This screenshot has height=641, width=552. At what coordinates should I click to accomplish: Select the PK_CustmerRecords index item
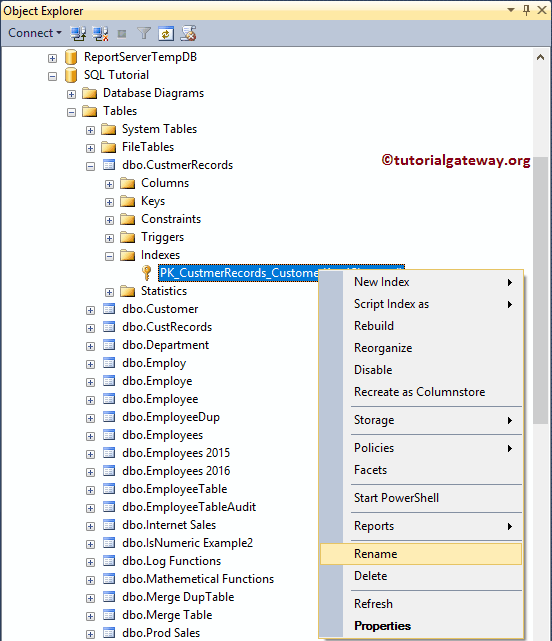pyautogui.click(x=238, y=273)
